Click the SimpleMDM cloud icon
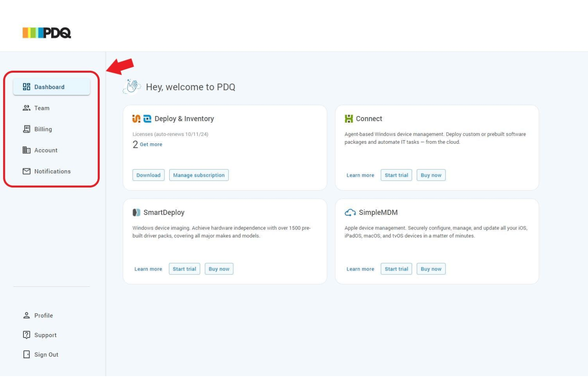Viewport: 588px width, 392px height. pos(350,212)
